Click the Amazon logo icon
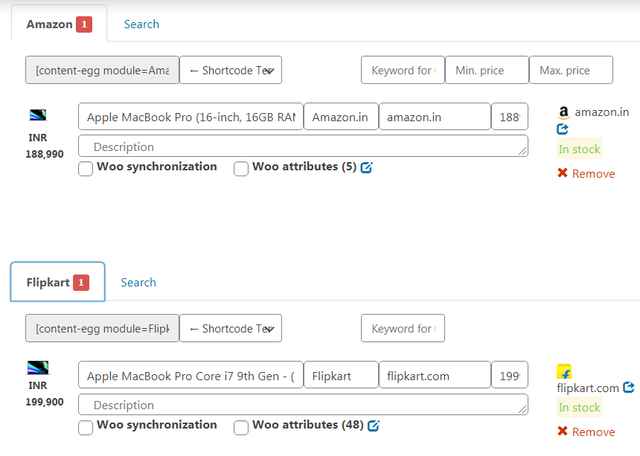Screen dimensions: 640x456 pos(564,112)
